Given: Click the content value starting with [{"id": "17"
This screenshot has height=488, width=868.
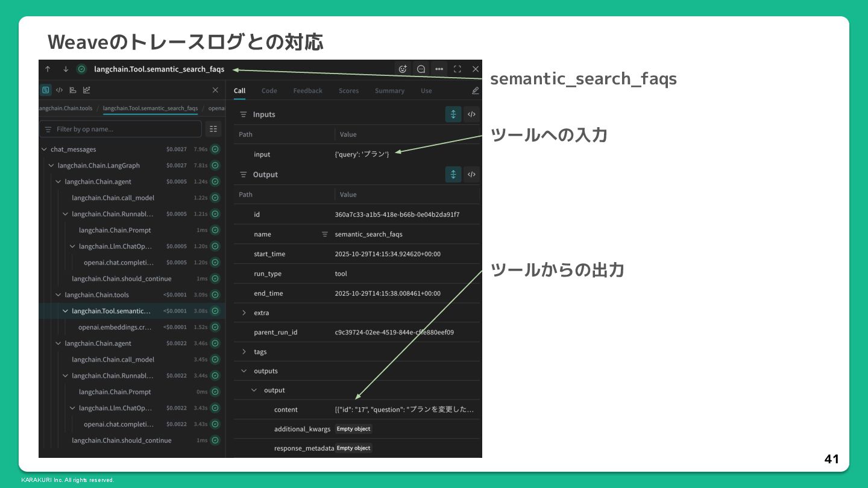Looking at the screenshot, I should click(404, 410).
